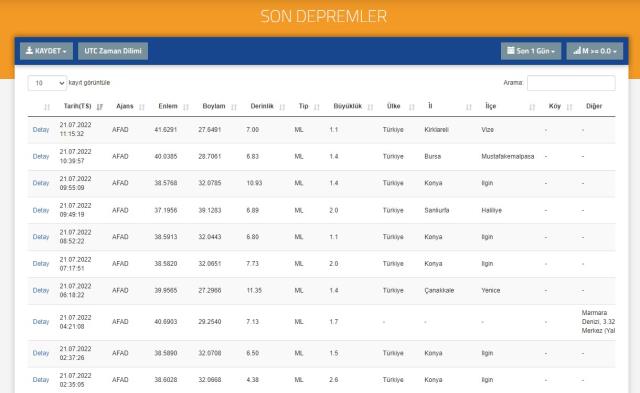Screen dimensions: 640x393
Task: Open Detay for the 09:55:09 Konya quake
Action: 41,183
